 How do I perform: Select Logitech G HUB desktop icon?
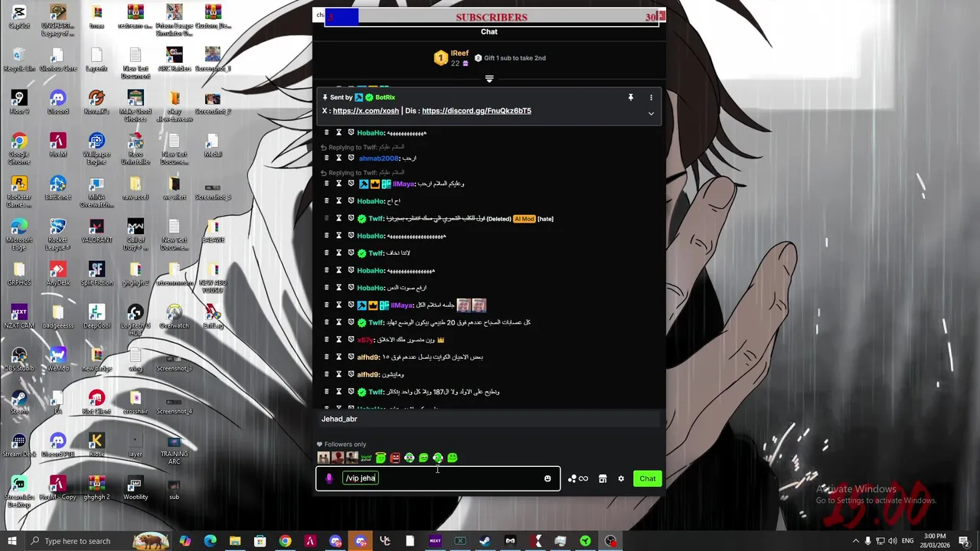[136, 321]
